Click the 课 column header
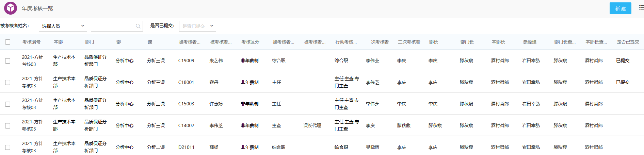 (150, 42)
